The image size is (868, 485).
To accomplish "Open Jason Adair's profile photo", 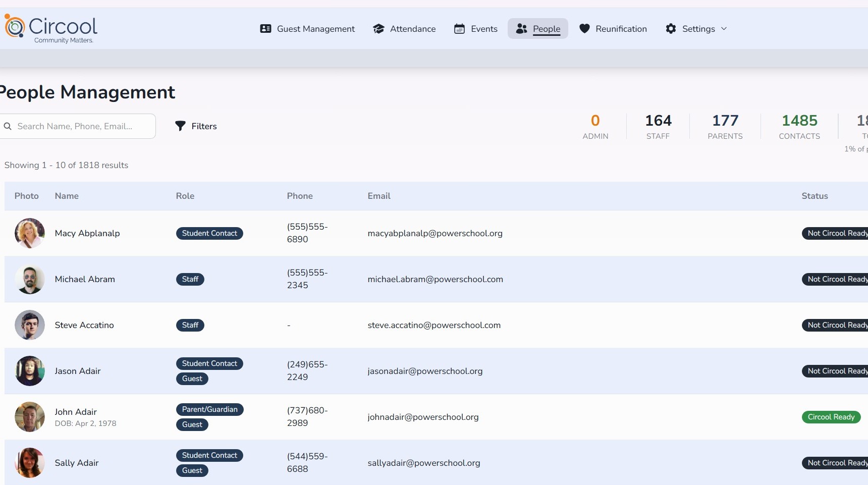I will (30, 371).
